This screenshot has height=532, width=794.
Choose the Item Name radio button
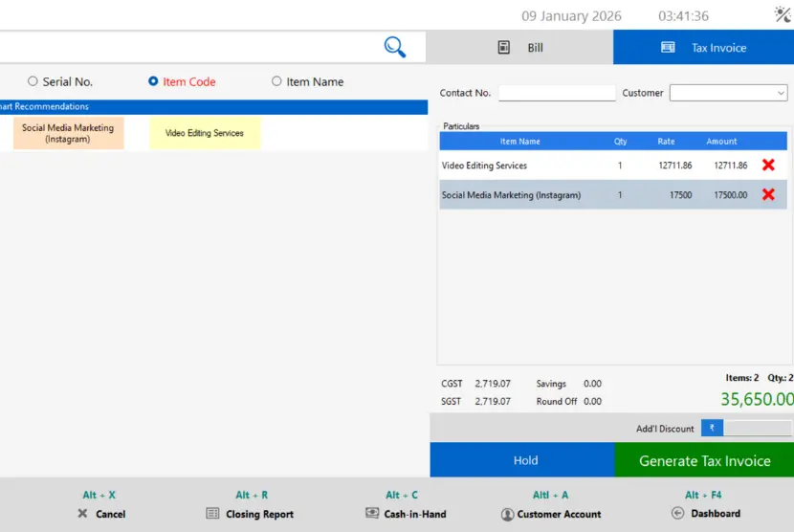tap(276, 81)
